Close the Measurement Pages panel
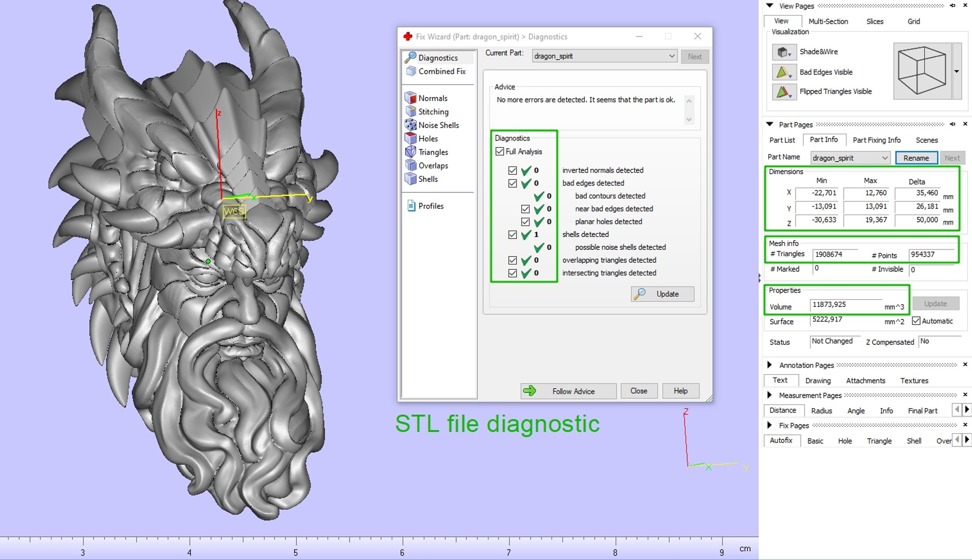The width and height of the screenshot is (972, 560). click(x=965, y=395)
